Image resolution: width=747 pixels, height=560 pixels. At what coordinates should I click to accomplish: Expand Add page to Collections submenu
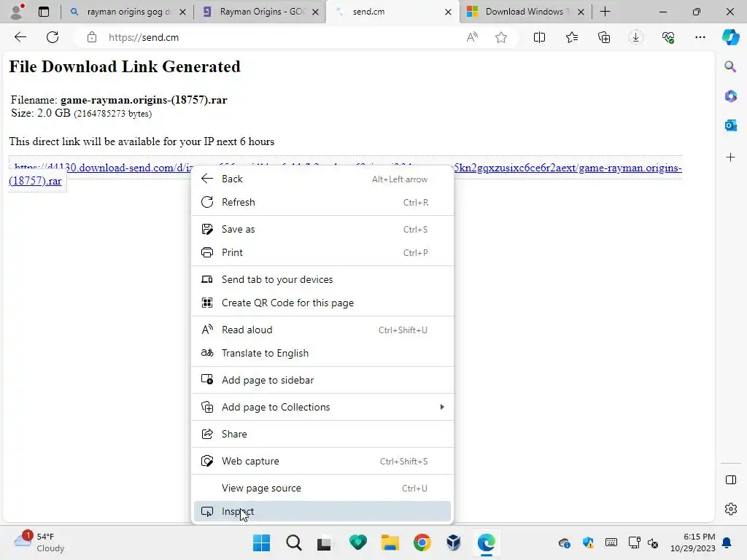click(x=322, y=407)
